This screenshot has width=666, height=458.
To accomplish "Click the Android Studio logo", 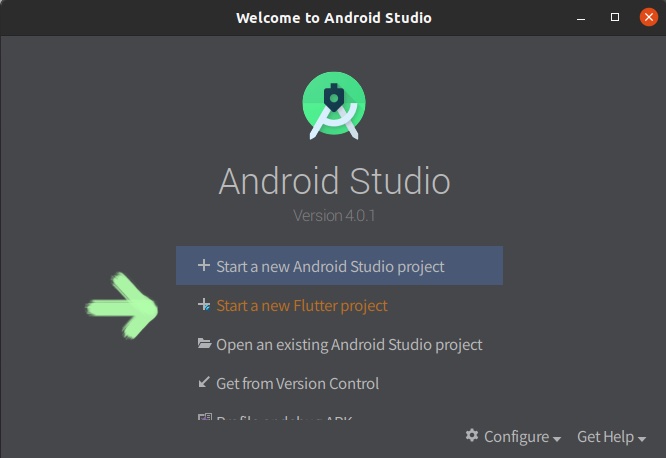I will click(334, 106).
